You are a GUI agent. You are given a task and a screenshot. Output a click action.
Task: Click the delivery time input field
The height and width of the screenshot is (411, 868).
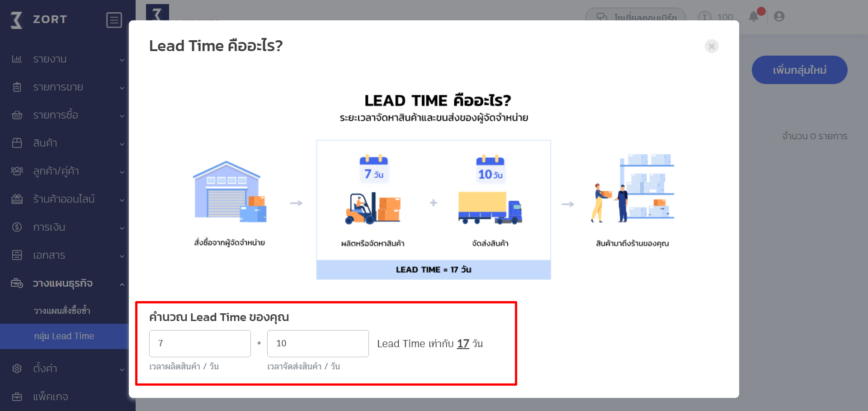[x=318, y=344]
